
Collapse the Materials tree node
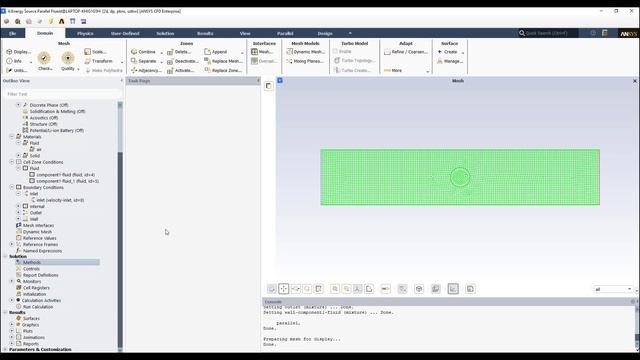click(x=12, y=137)
